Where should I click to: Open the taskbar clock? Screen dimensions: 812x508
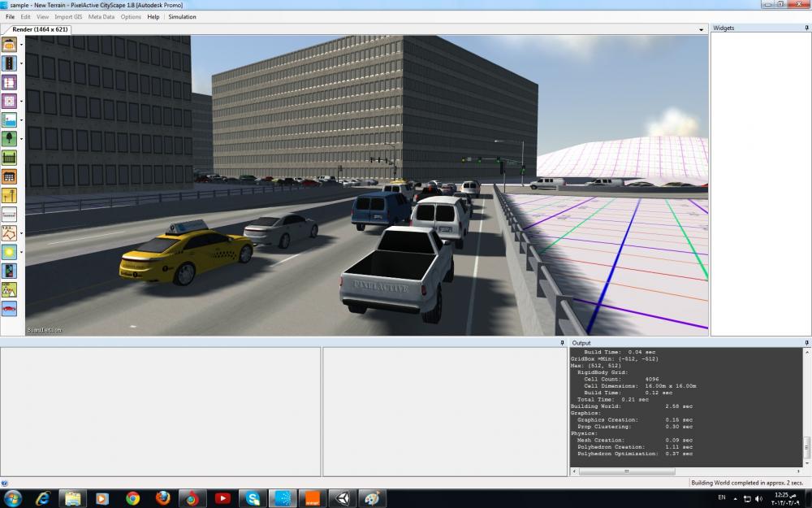click(785, 499)
